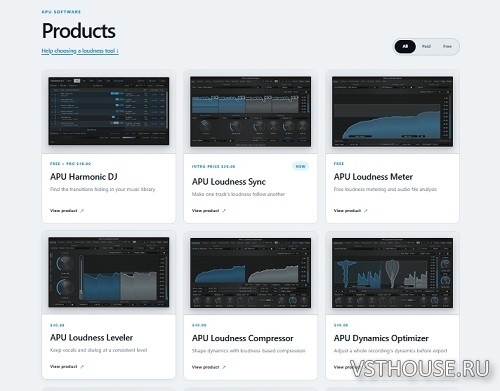Open APU Loudness Leveler screenshot thumbnail
Screen dimensions: 500x391
(109, 272)
